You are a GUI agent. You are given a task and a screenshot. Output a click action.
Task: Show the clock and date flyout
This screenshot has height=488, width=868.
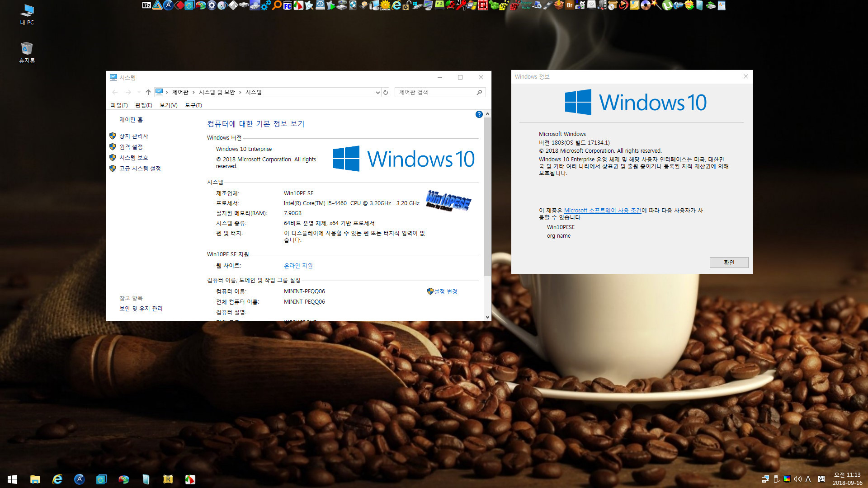847,479
